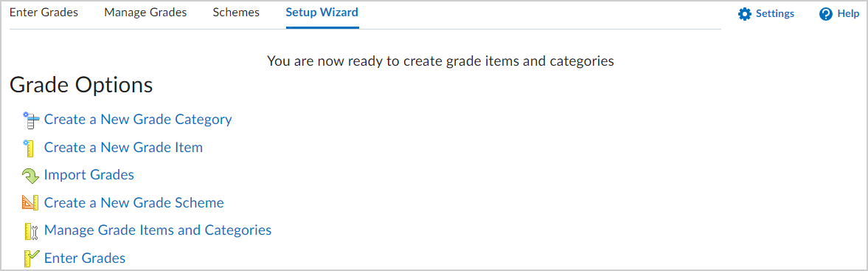This screenshot has width=868, height=271.
Task: Click the checkmark ruler icon beside Enter Grades
Action: [32, 258]
